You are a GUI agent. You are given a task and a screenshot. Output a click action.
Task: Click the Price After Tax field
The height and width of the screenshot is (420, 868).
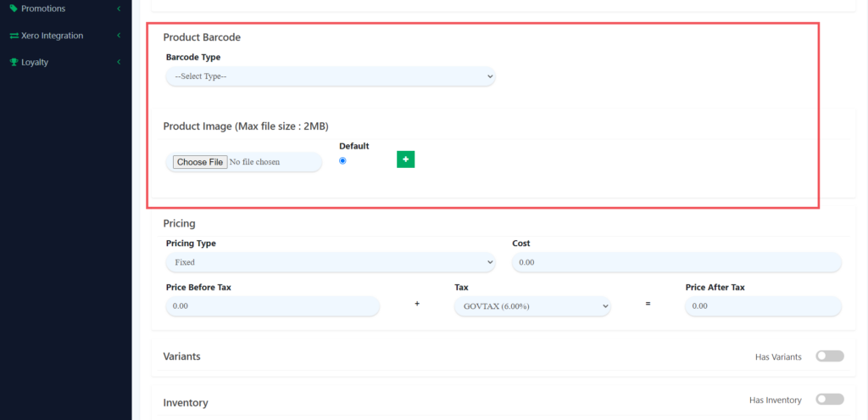point(763,305)
